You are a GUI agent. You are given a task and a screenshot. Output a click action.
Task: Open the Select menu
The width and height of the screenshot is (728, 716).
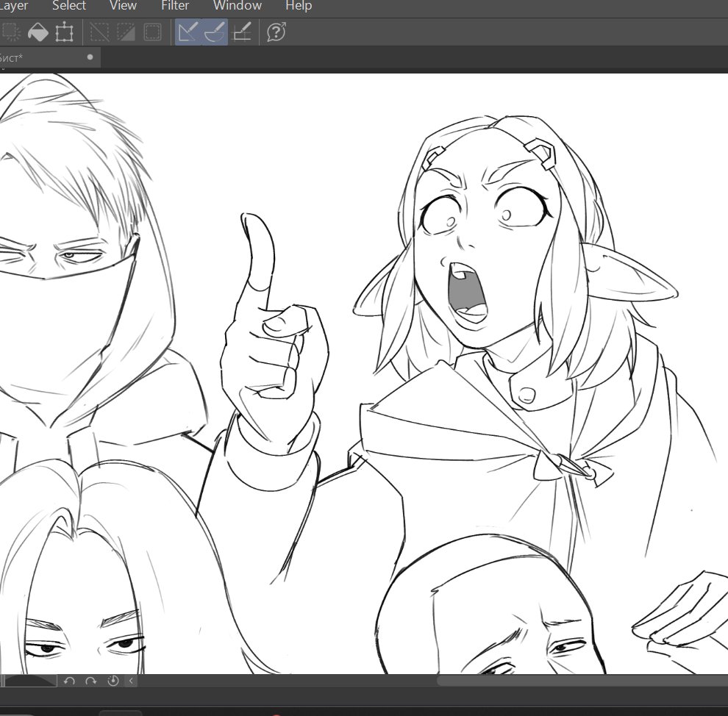point(68,6)
